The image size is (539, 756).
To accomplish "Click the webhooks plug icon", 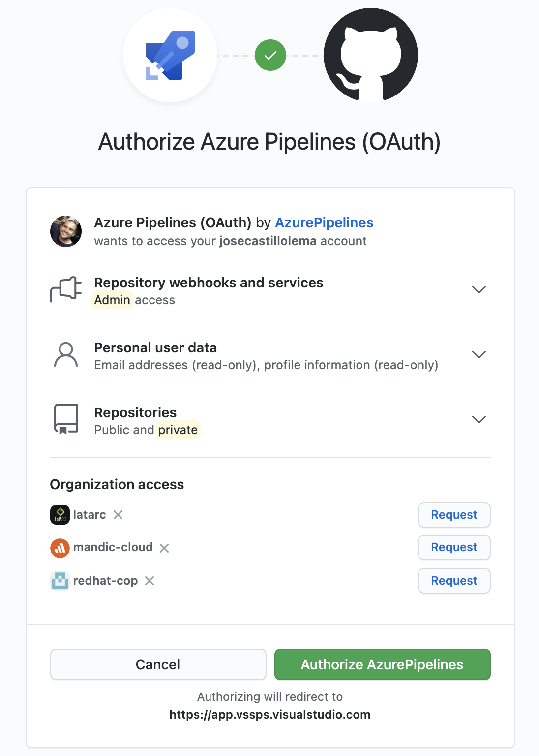I will (66, 289).
